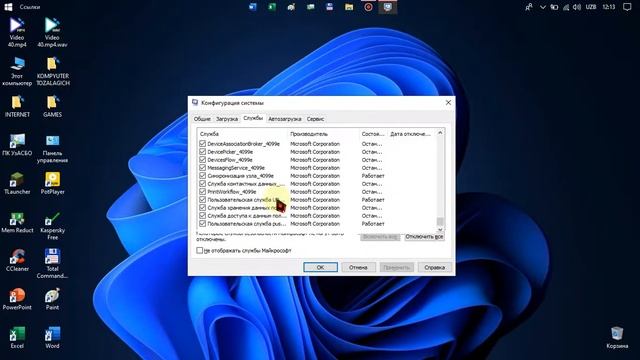This screenshot has height=360, width=640.
Task: Click the system configuration taskbar icon
Action: [388, 7]
